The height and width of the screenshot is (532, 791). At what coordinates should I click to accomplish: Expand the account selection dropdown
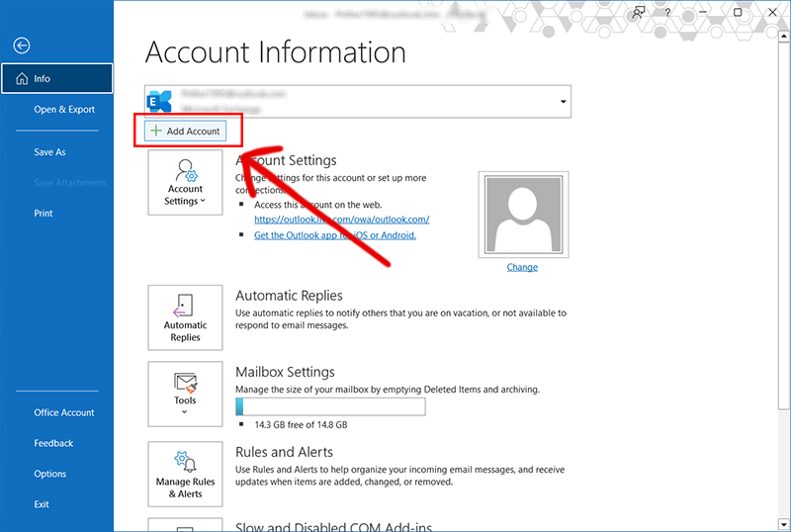click(563, 102)
